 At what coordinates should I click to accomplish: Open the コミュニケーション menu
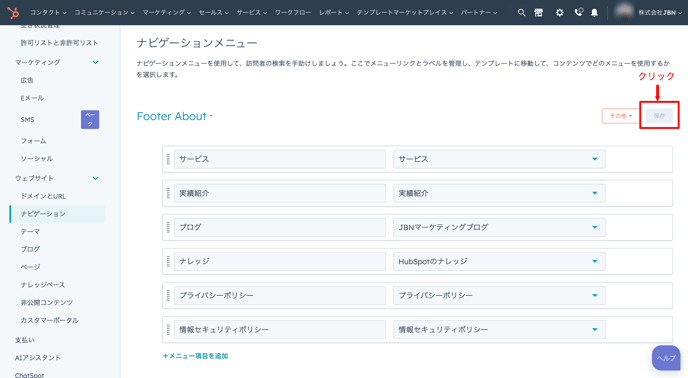(x=104, y=12)
